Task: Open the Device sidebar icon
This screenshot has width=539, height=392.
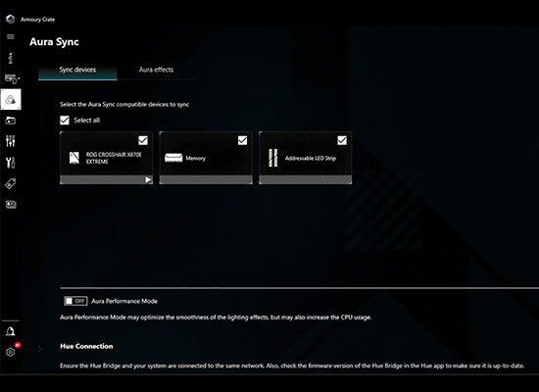Action: coord(12,79)
